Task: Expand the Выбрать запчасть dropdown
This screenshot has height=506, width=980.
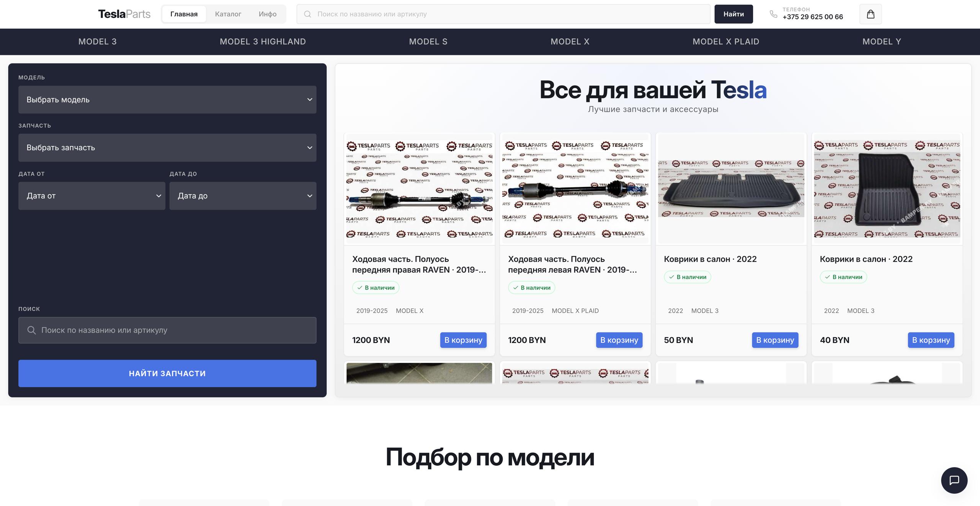Action: pos(167,148)
